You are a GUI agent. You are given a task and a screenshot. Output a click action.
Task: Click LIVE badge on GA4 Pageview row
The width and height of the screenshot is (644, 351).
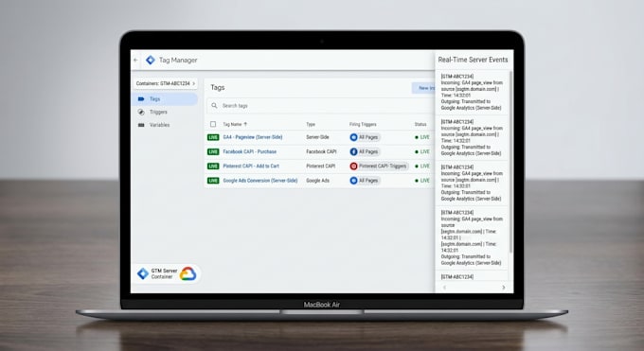(x=213, y=137)
